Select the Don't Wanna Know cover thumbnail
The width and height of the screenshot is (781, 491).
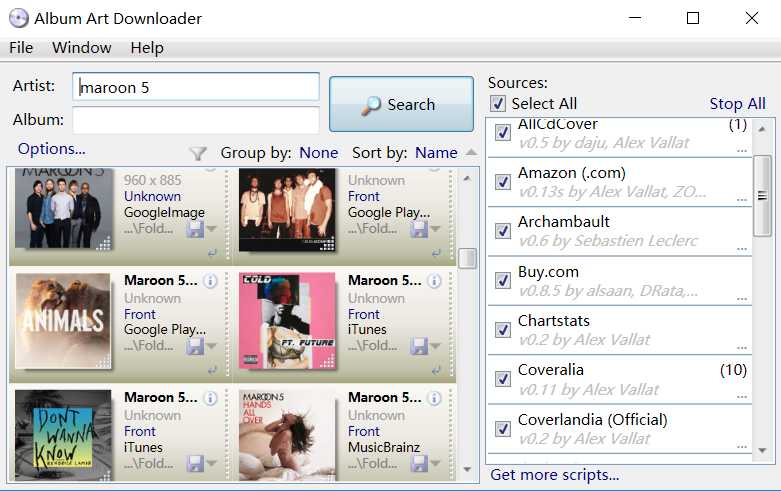pyautogui.click(x=63, y=436)
